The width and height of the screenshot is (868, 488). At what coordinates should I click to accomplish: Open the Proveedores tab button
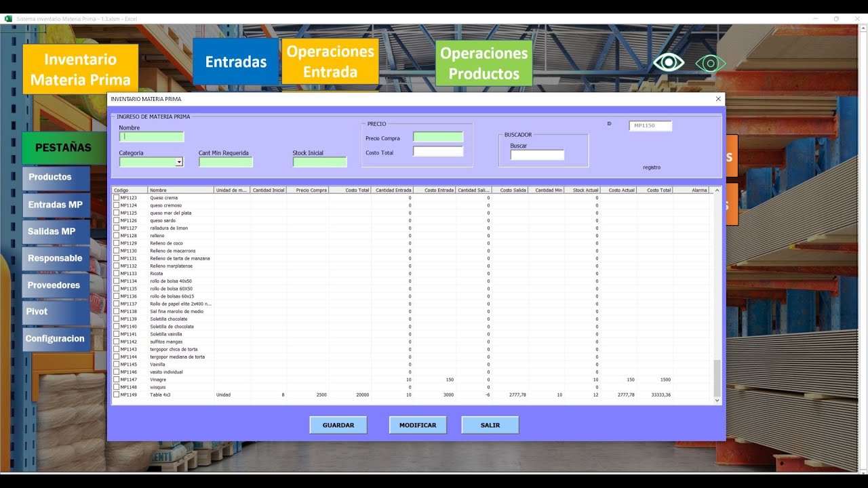point(56,285)
